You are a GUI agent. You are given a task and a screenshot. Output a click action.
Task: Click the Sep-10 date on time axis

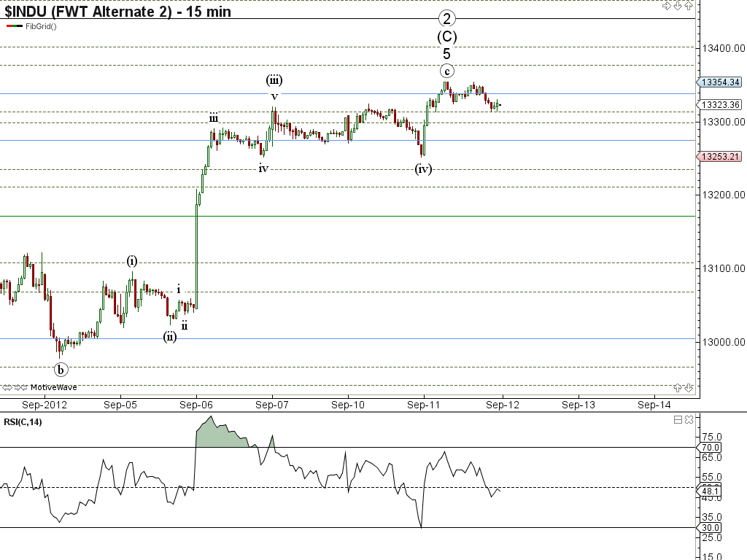point(348,404)
